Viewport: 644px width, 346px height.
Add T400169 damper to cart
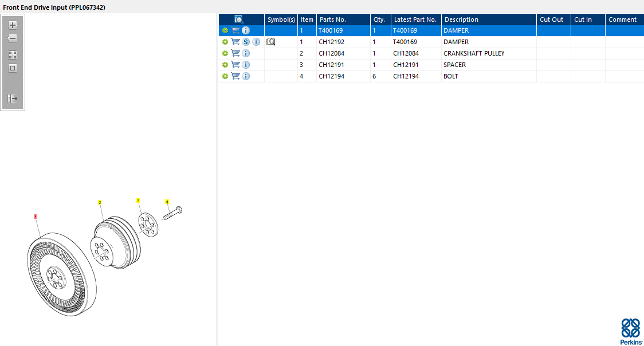point(235,30)
